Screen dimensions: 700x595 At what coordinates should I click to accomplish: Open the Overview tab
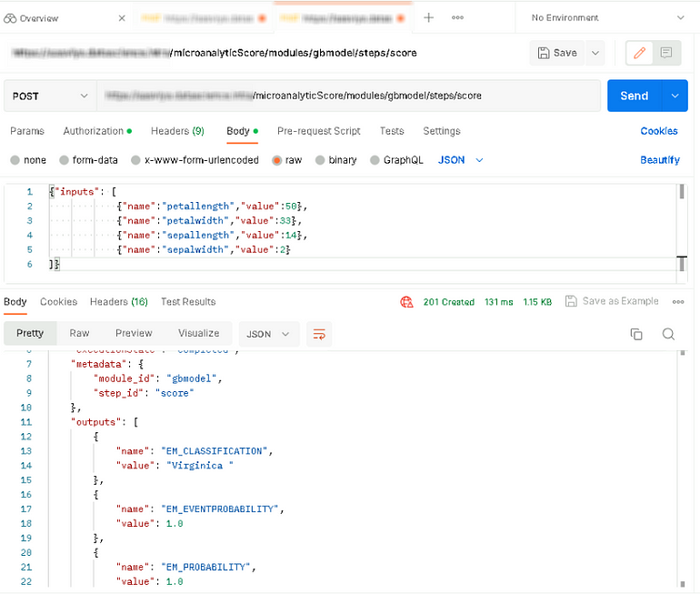31,18
